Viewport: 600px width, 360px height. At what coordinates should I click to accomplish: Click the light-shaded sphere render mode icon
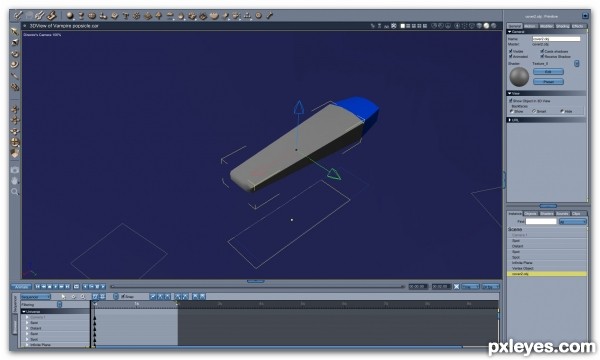486,26
